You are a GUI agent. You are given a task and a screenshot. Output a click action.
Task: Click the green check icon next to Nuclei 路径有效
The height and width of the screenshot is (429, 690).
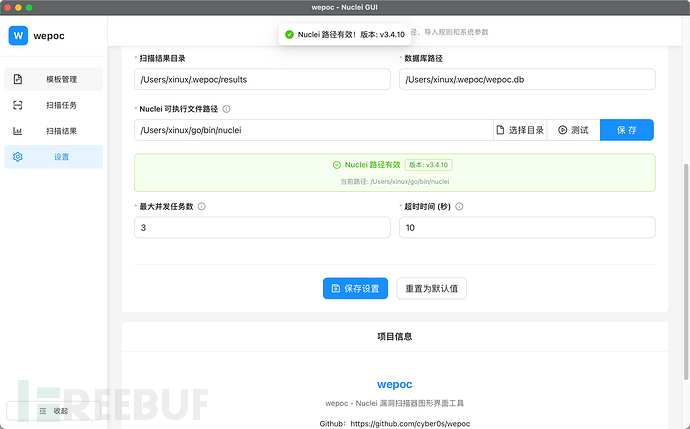[x=337, y=165]
